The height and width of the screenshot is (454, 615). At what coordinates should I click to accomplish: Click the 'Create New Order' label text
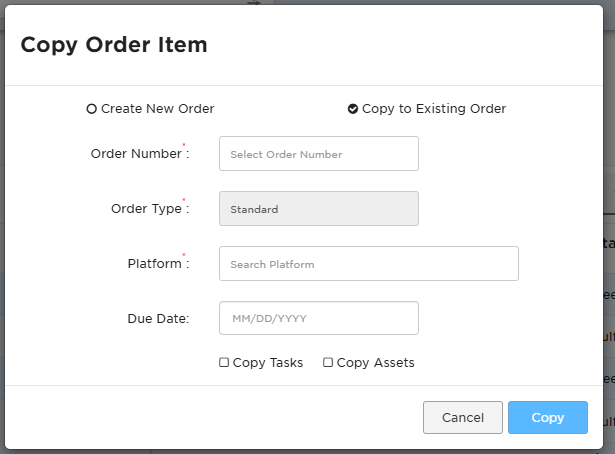tap(158, 109)
